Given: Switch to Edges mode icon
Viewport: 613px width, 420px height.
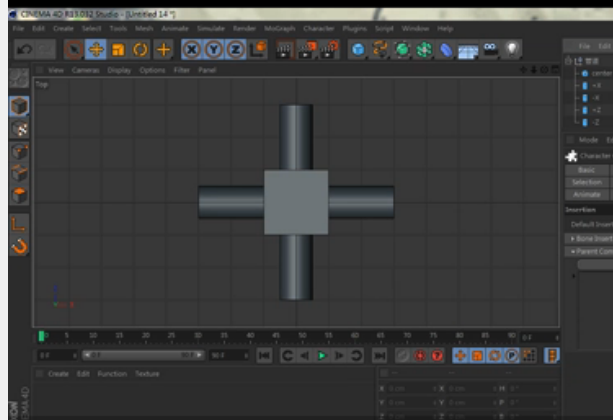Looking at the screenshot, I should tap(19, 173).
